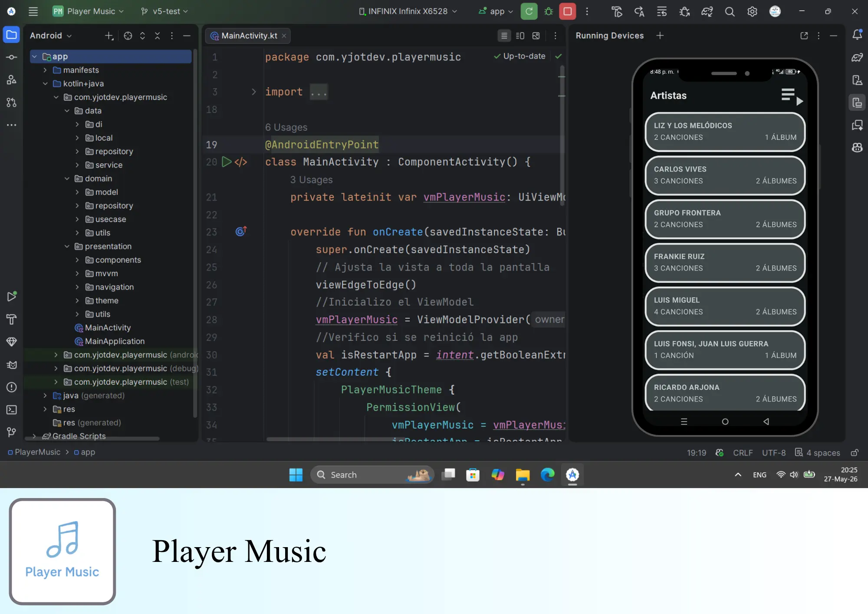The image size is (868, 614).
Task: Switch editor to Split view mode
Action: (x=520, y=36)
